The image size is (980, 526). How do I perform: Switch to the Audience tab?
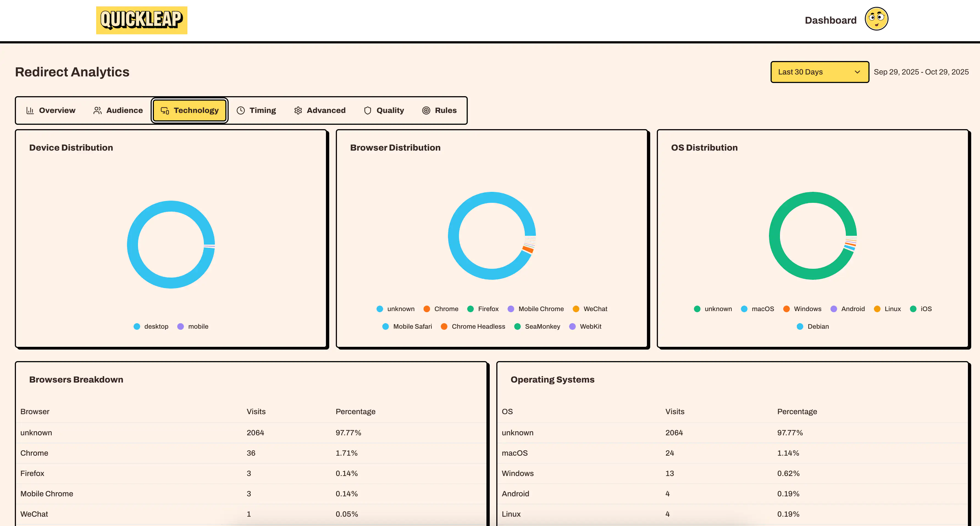point(118,110)
